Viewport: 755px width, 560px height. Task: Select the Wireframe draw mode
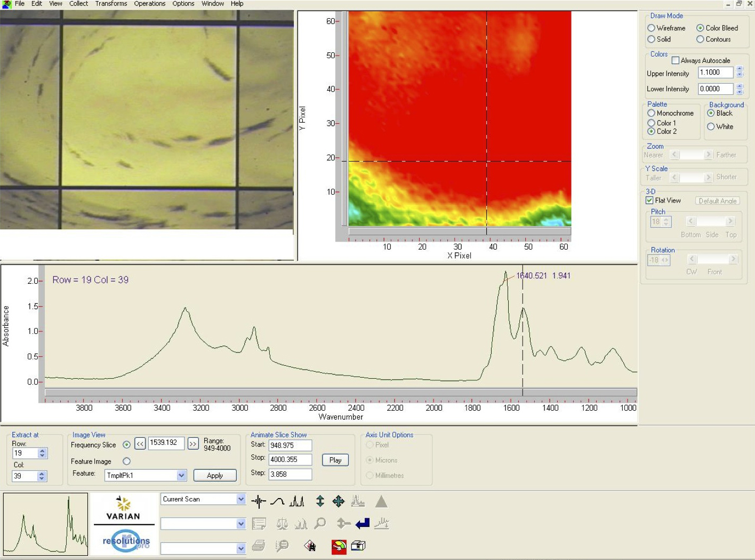coord(651,28)
